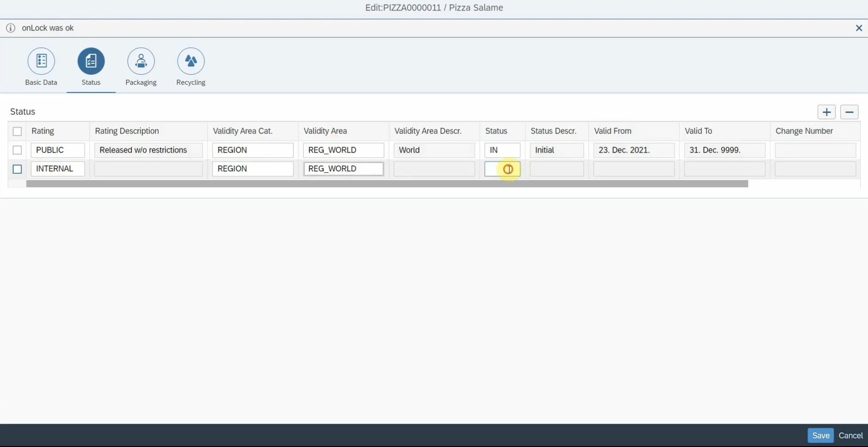Click the 31. Dec. 9999. Valid To cell

(725, 150)
